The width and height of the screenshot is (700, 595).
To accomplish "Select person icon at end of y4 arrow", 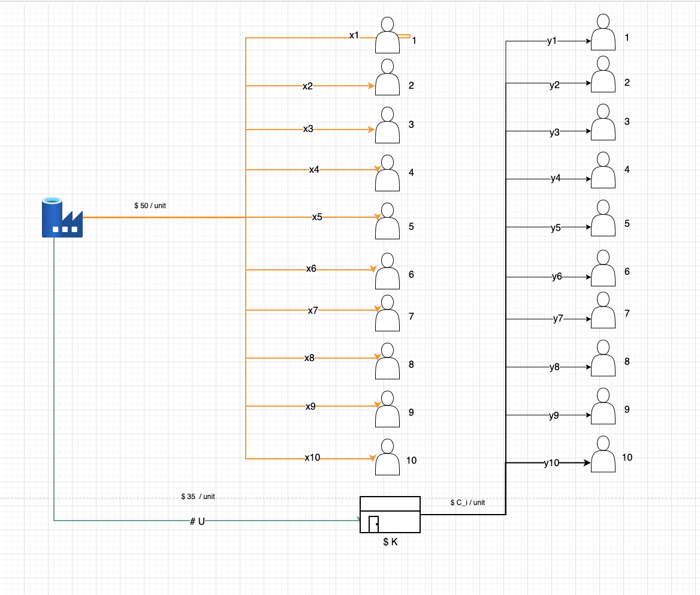I will click(x=603, y=170).
